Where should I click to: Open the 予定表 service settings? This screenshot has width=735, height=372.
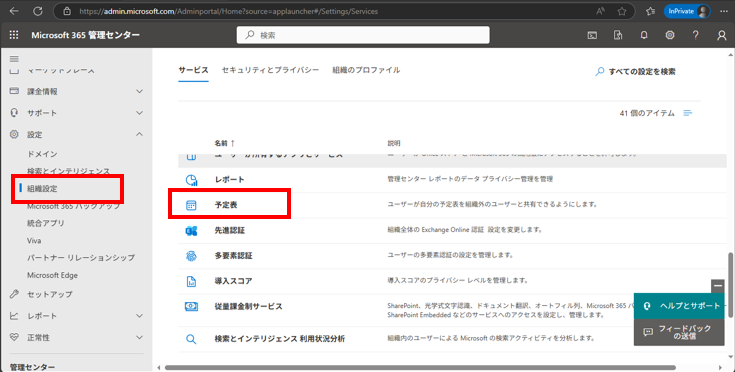coord(226,205)
